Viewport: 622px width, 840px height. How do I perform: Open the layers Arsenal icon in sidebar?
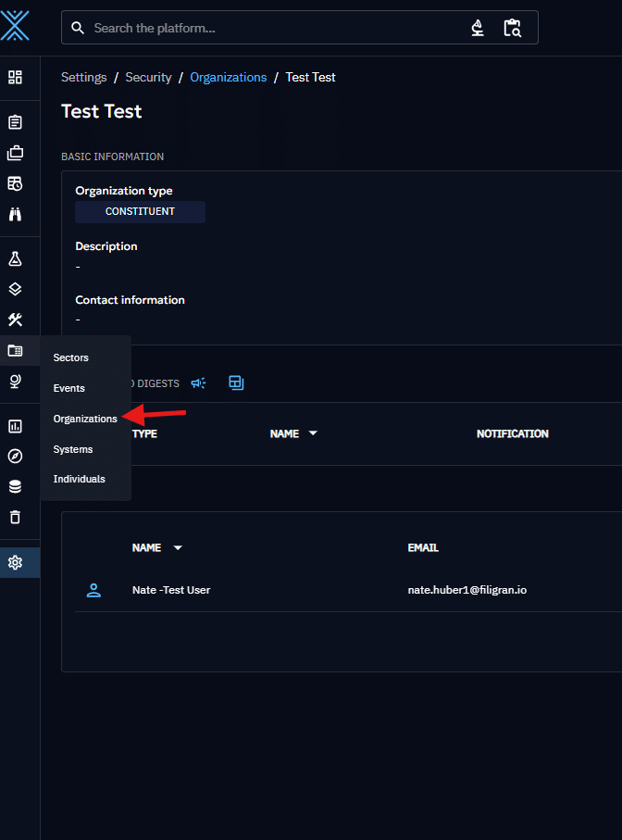coord(15,289)
